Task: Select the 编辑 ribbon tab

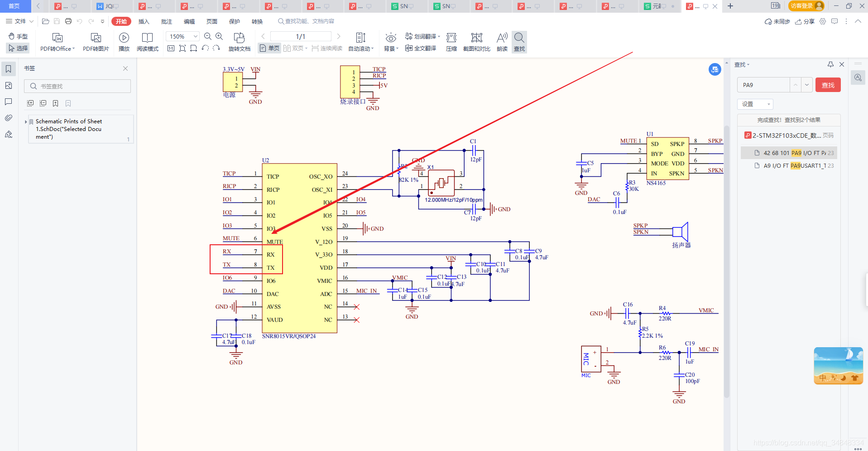Action: pyautogui.click(x=189, y=21)
